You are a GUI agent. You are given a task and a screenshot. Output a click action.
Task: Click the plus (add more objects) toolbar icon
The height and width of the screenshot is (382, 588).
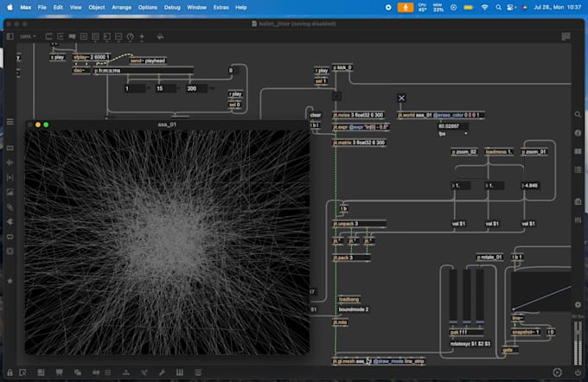point(142,36)
